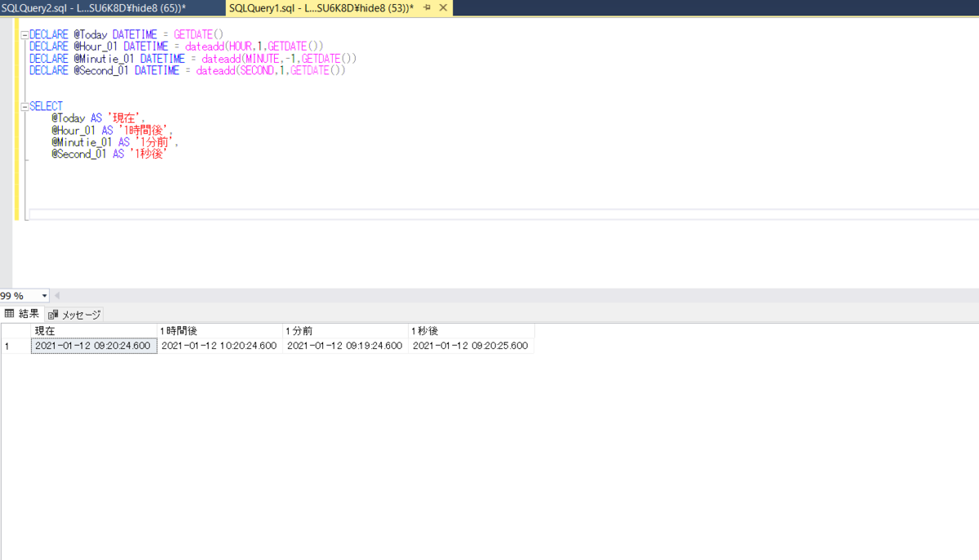
Task: Select the row 1 header in results
Action: (x=16, y=346)
